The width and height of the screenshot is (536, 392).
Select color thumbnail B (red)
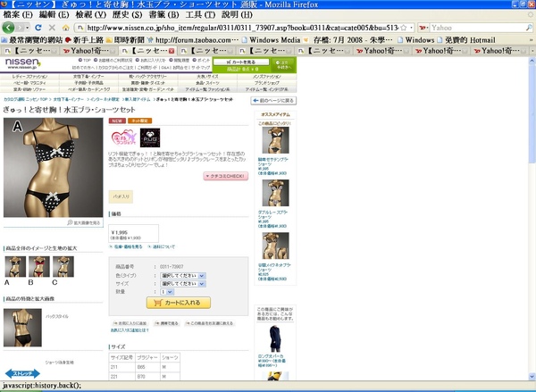tap(39, 267)
